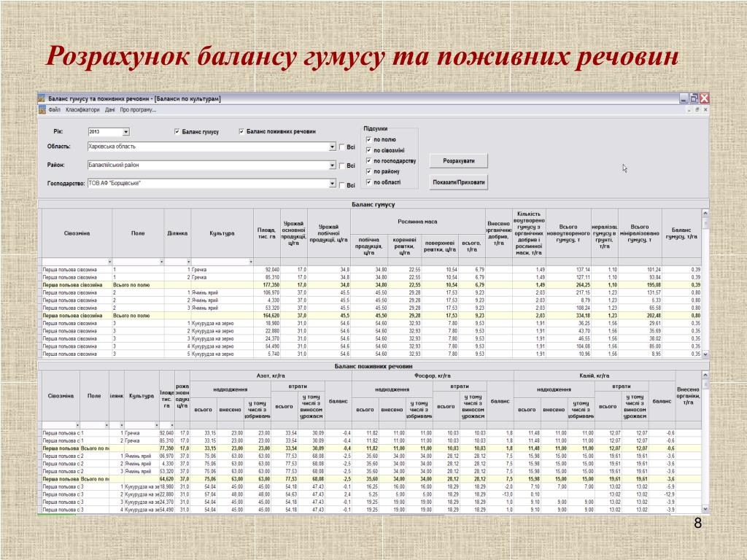The height and width of the screenshot is (560, 747).
Task: Click the Площа, тис. га header in Баланс гумусу grid
Action: tap(267, 233)
